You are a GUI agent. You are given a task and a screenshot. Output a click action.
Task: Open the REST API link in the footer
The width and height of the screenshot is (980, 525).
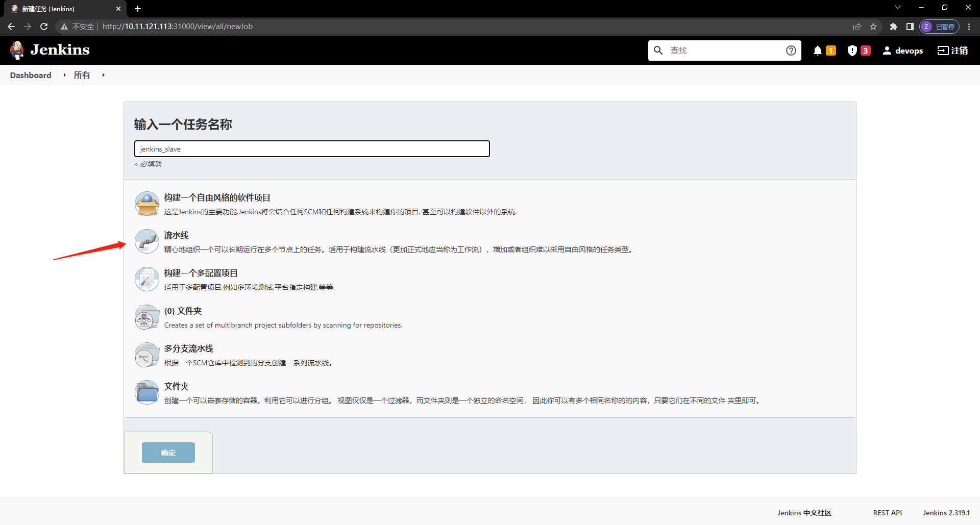click(887, 513)
